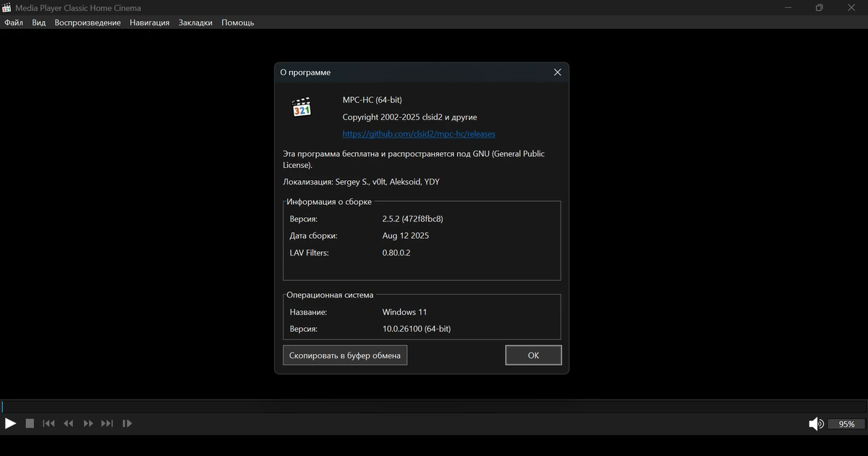Click the volume slider showing 95%
Viewport: 868px width, 456px height.
click(x=846, y=424)
